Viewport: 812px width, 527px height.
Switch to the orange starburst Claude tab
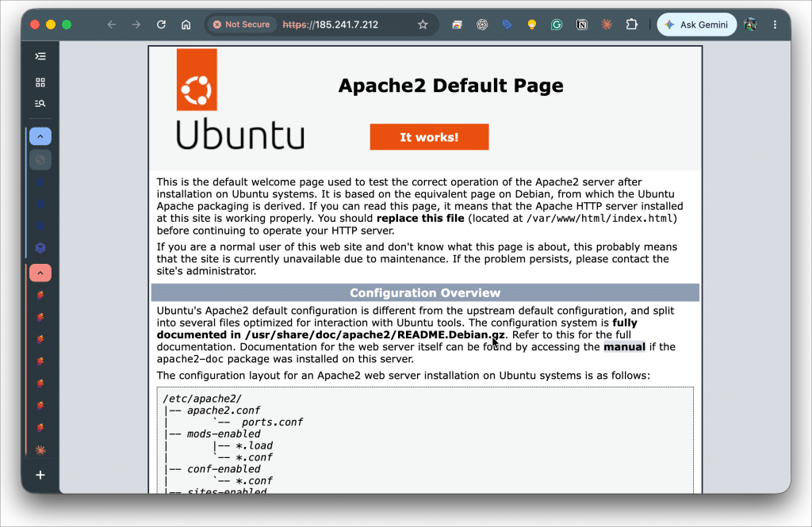(x=40, y=450)
